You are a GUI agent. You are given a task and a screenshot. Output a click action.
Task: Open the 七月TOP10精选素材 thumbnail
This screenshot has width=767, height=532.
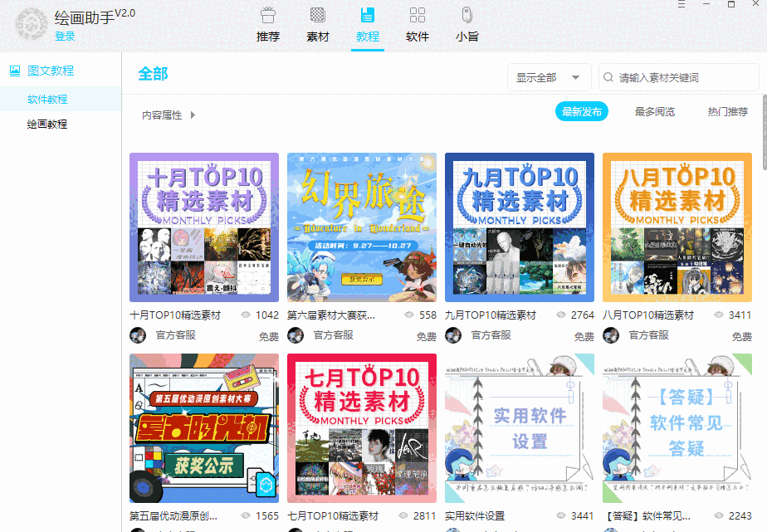click(361, 428)
